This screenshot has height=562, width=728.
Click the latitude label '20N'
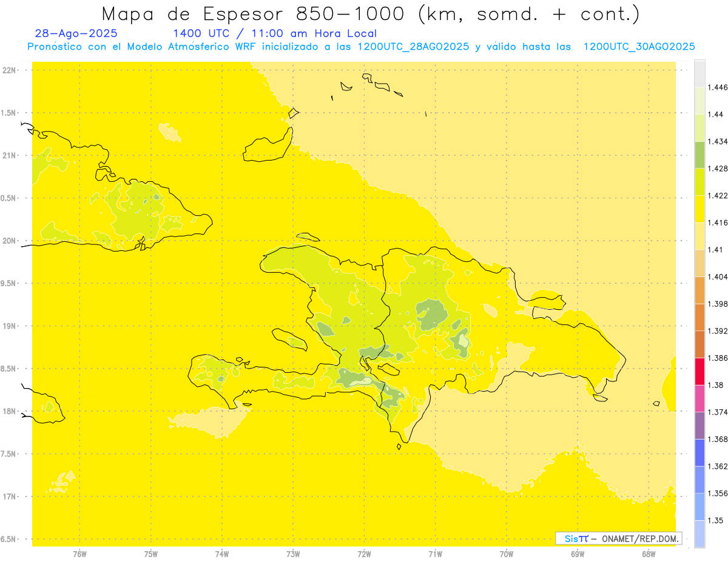[10, 241]
